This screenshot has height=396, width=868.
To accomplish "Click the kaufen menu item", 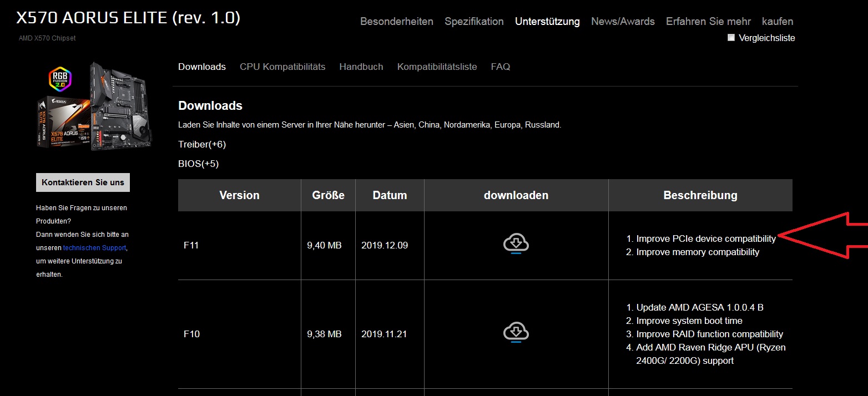I will [x=778, y=22].
